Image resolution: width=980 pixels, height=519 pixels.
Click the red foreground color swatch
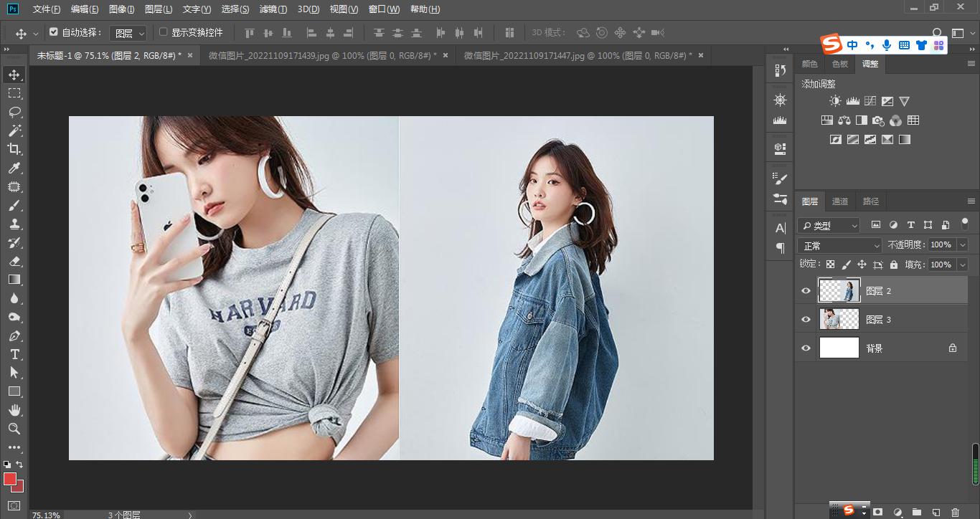tap(10, 479)
